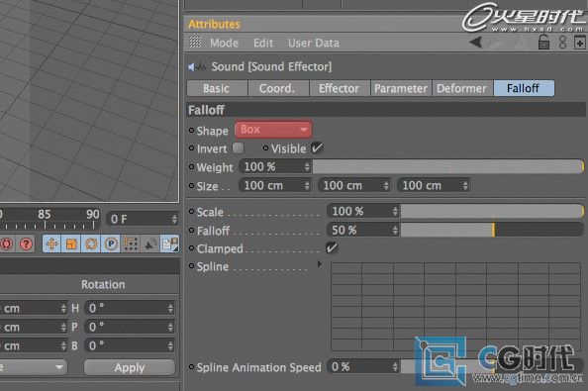This screenshot has height=391, width=588.
Task: Enable the Invert checkbox
Action: pyautogui.click(x=239, y=148)
